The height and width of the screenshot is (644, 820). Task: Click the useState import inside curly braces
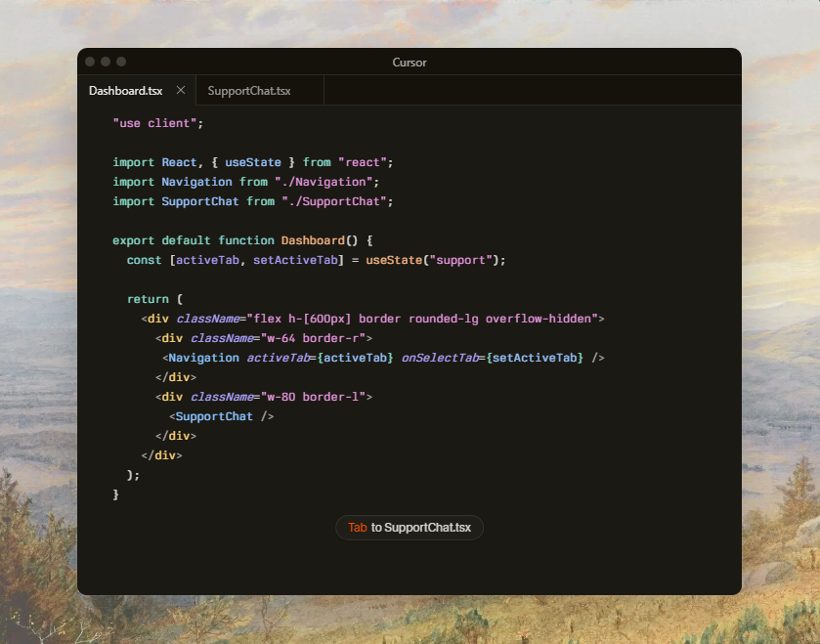253,162
